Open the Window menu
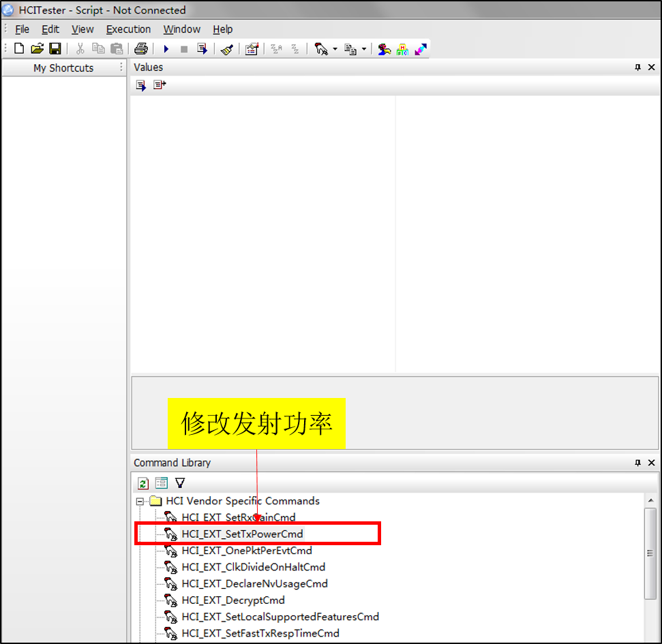The width and height of the screenshot is (662, 644). pos(182,29)
